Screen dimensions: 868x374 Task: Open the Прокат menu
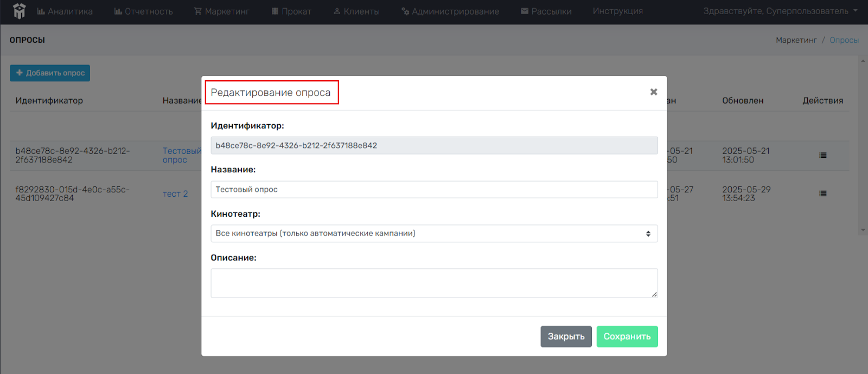(291, 11)
